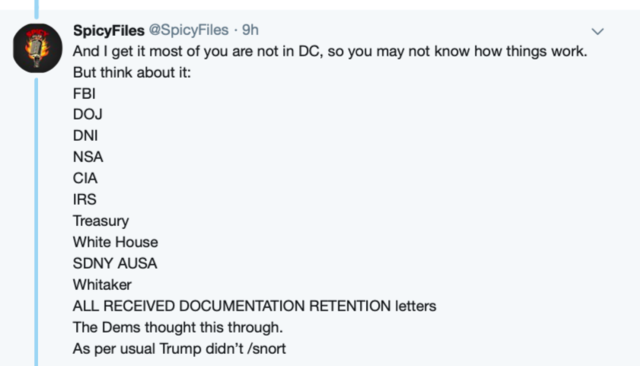Click the blue thread connector line below avatar
The image size is (640, 366).
tap(36, 222)
